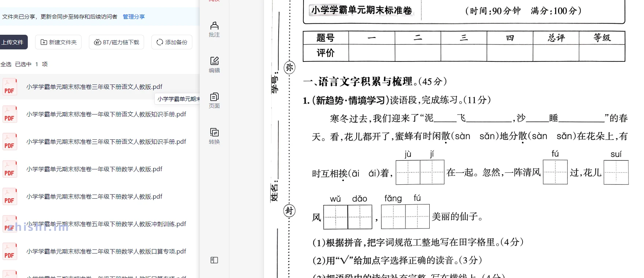Click the circled 封 seal mark
This screenshot has width=644, height=278.
pos(289,211)
